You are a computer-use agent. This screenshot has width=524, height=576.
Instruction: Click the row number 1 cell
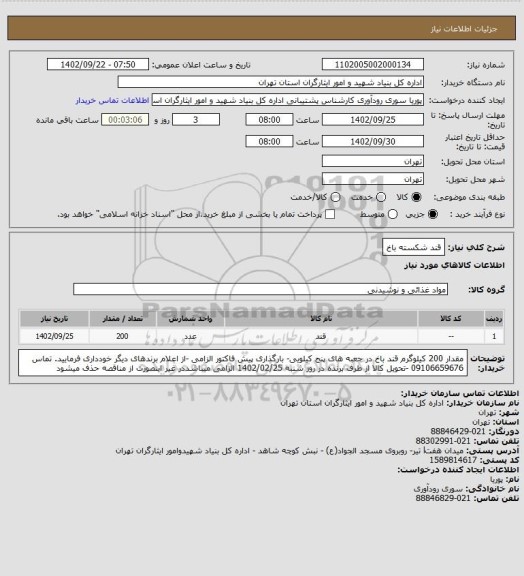tap(494, 336)
